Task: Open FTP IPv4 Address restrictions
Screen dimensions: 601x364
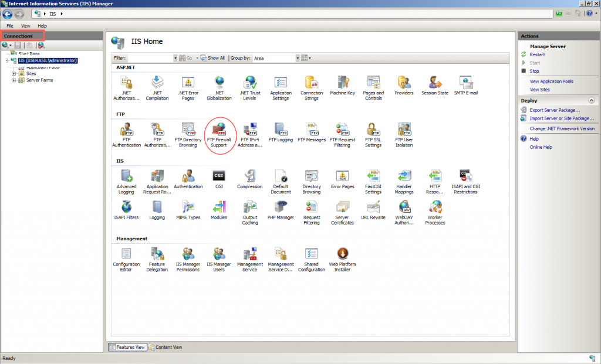Action: coord(249,135)
